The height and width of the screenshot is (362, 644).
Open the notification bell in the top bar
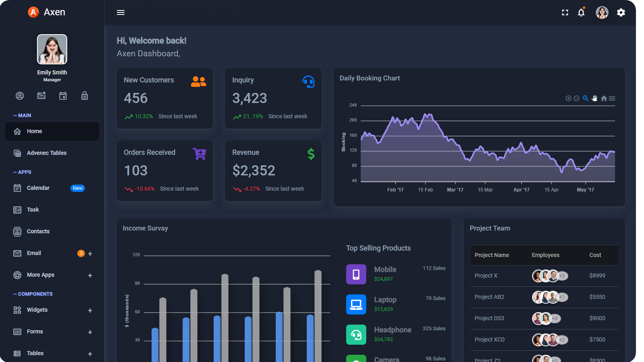click(581, 12)
